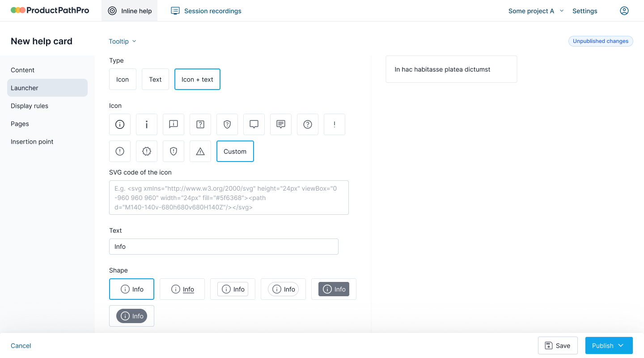Select the 'Text' launcher type

click(x=155, y=79)
